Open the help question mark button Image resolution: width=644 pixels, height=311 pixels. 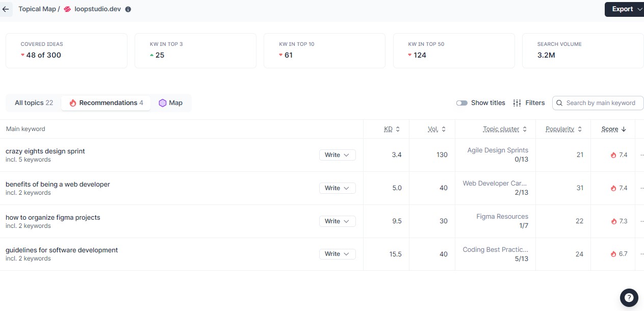click(629, 297)
